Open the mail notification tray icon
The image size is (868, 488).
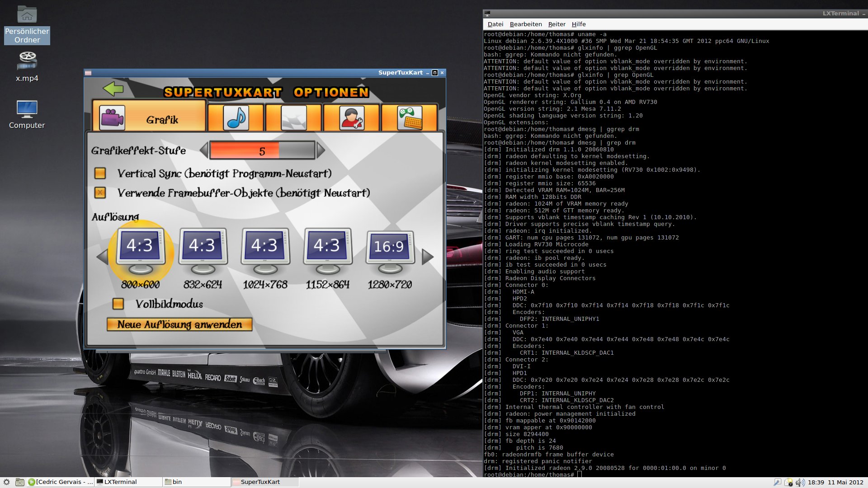click(x=789, y=482)
